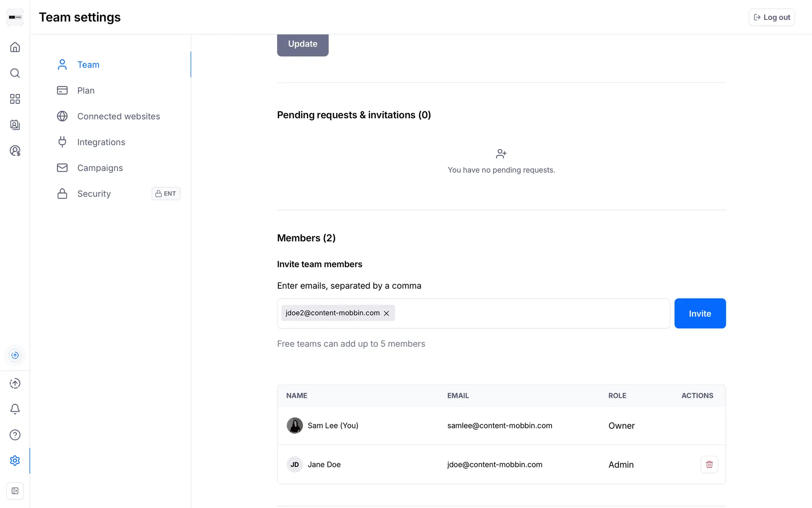The width and height of the screenshot is (812, 508).
Task: Open the settings gear icon
Action: tap(15, 461)
